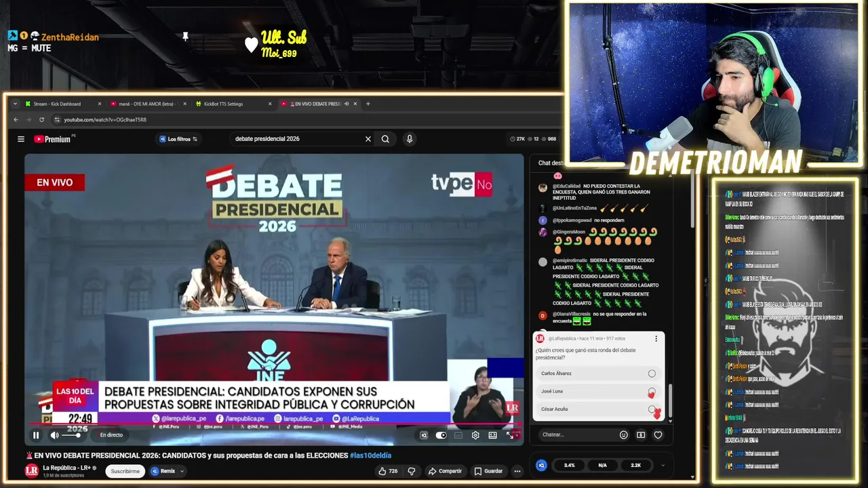This screenshot has height=488, width=868.
Task: Subscribe with 'Suscribirme' button
Action: click(125, 471)
